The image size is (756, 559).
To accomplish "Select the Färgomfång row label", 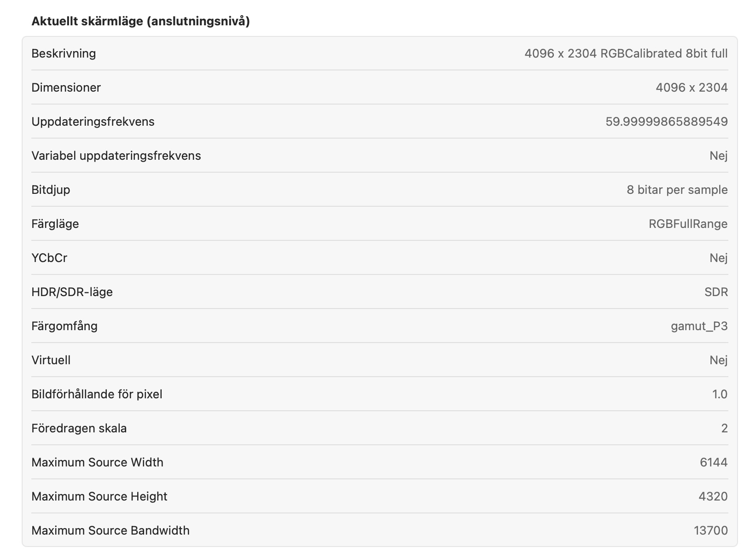I will 64,326.
